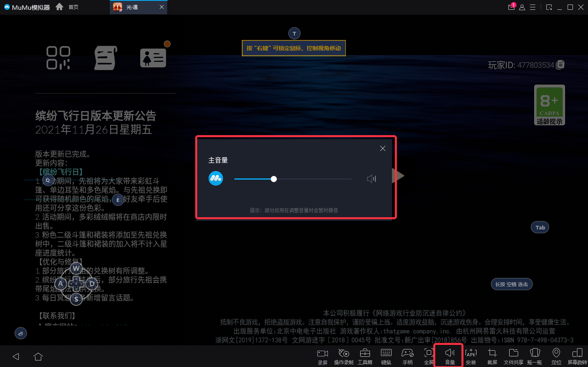Click the 长按 空格 连击 key button

pyautogui.click(x=512, y=284)
